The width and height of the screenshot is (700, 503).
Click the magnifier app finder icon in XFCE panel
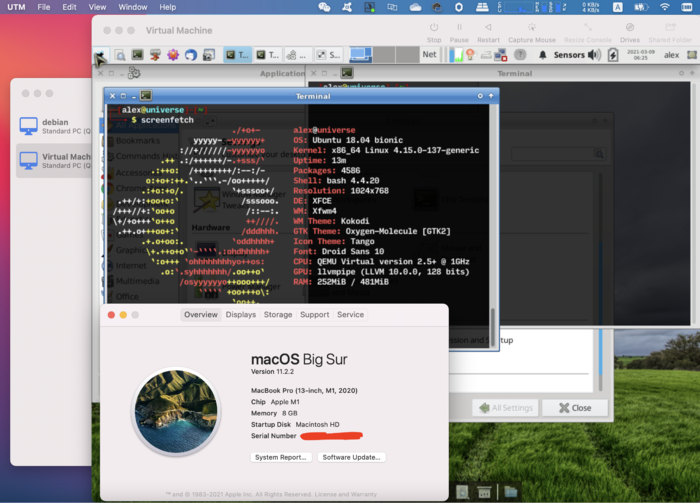[120, 55]
